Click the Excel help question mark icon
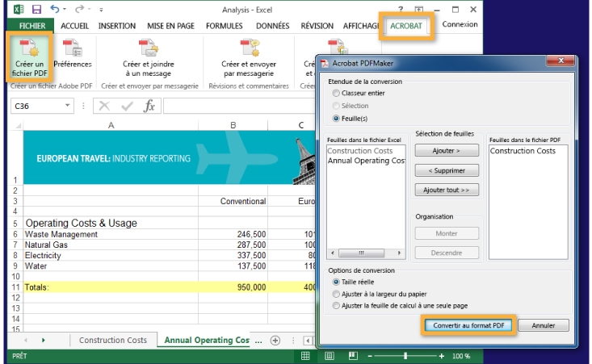The image size is (592, 364). [401, 10]
